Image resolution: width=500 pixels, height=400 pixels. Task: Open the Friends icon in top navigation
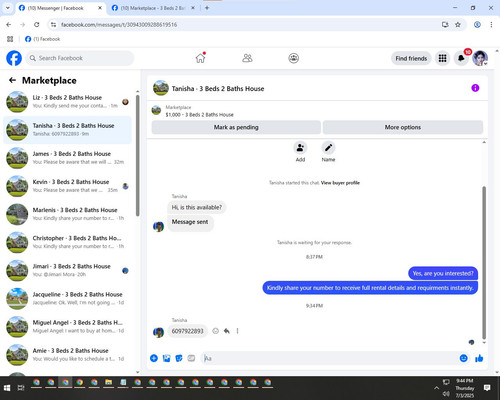pyautogui.click(x=247, y=58)
